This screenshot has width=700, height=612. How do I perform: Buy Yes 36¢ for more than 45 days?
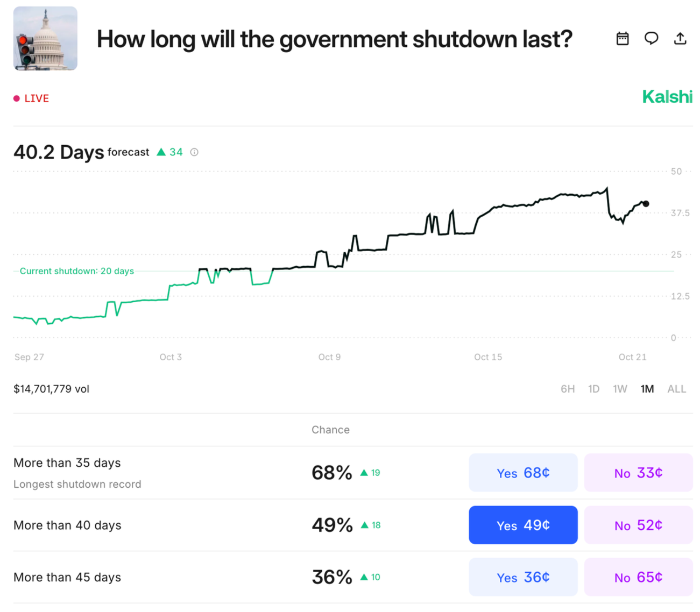[x=523, y=577]
